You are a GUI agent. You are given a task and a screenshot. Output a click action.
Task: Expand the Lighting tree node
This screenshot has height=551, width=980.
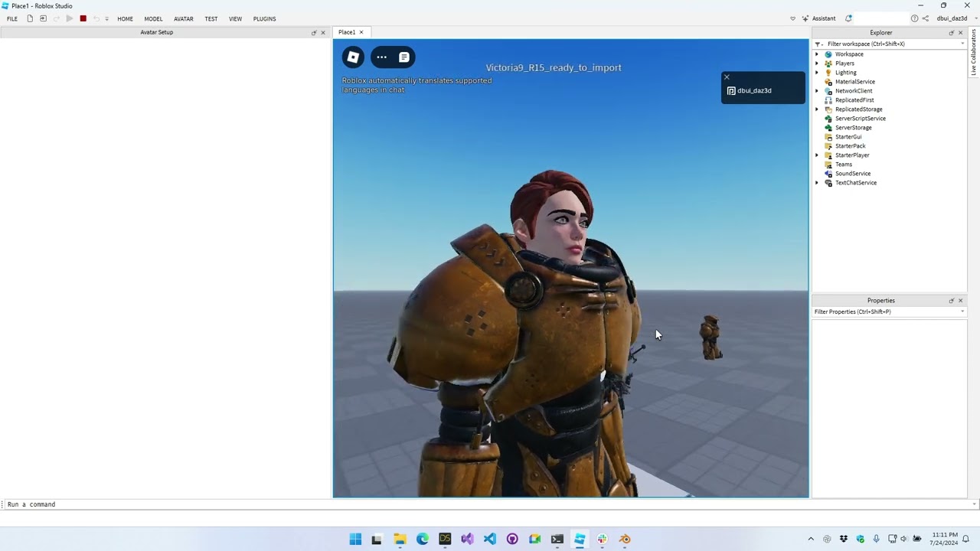tap(817, 73)
